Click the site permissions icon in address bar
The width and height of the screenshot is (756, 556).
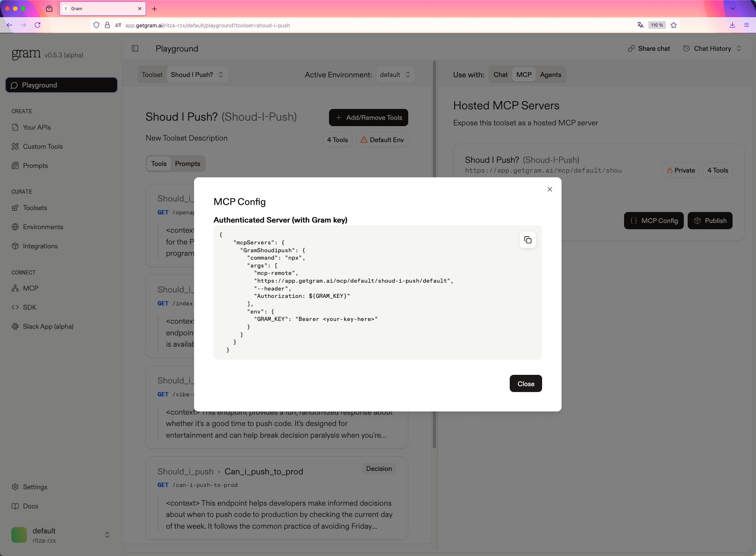[x=118, y=25]
